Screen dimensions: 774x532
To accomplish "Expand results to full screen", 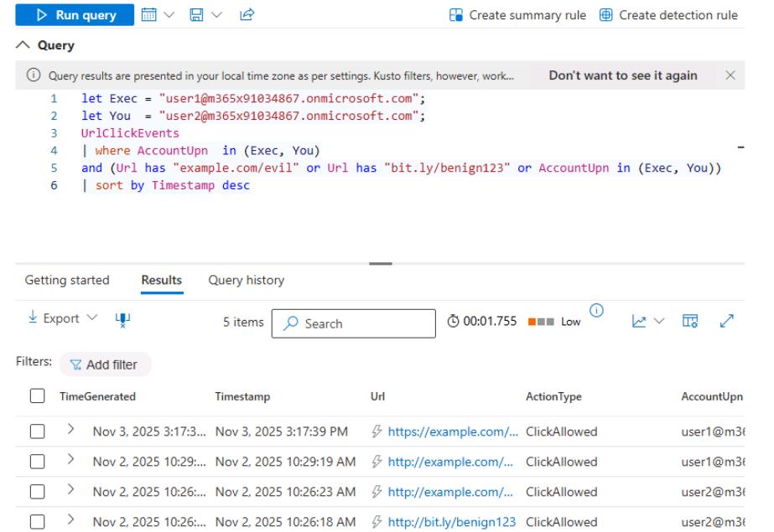I will tap(725, 322).
